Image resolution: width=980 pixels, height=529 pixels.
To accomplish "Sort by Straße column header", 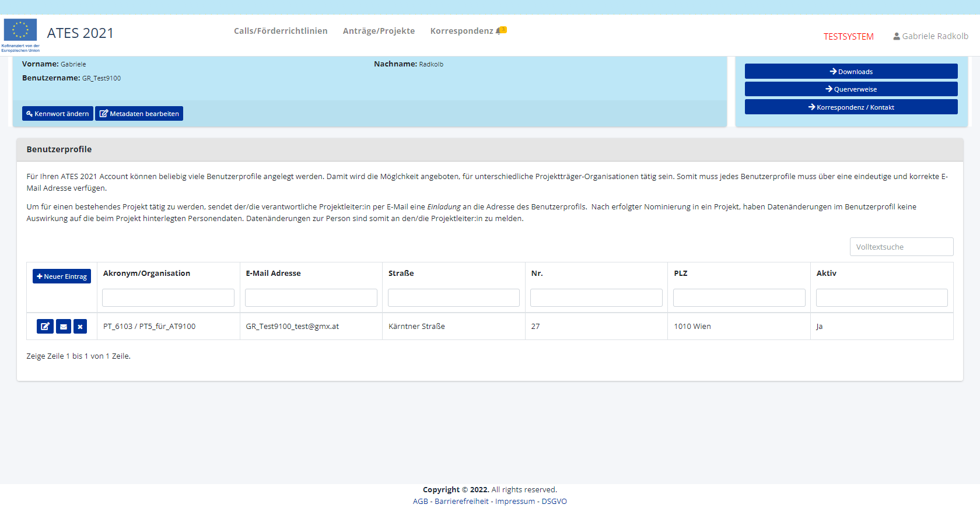I will pyautogui.click(x=401, y=273).
